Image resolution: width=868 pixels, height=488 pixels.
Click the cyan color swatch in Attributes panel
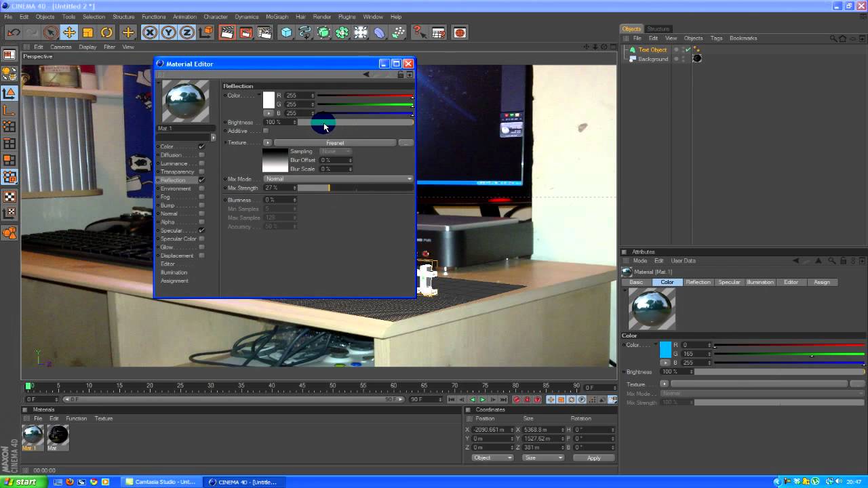(665, 350)
